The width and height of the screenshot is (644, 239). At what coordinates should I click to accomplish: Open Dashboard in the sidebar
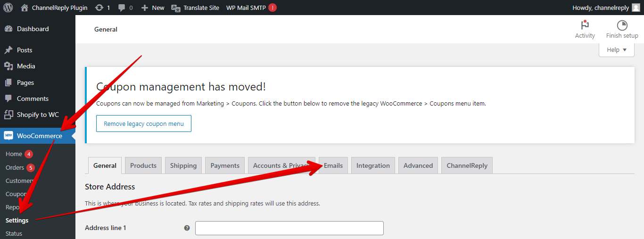click(x=38, y=29)
